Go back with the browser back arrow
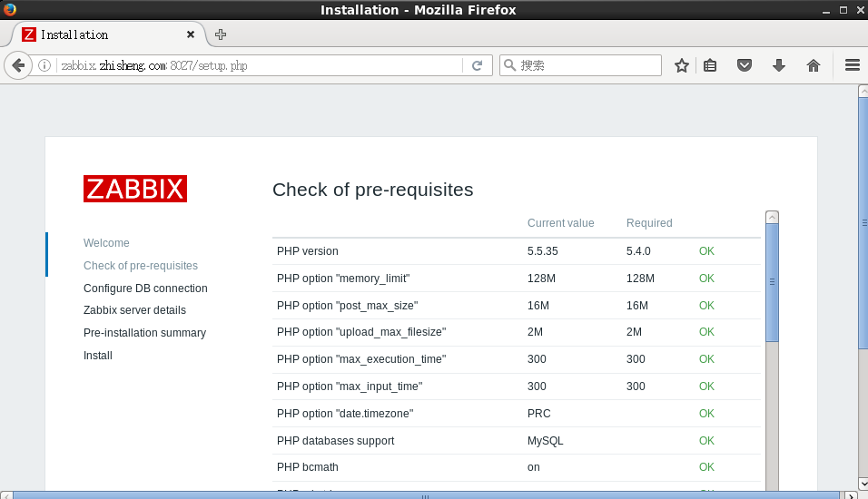 (x=18, y=65)
